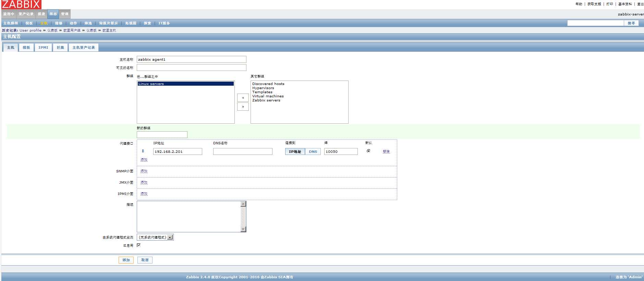
Task: Open the 管理 main menu
Action: (x=65, y=14)
